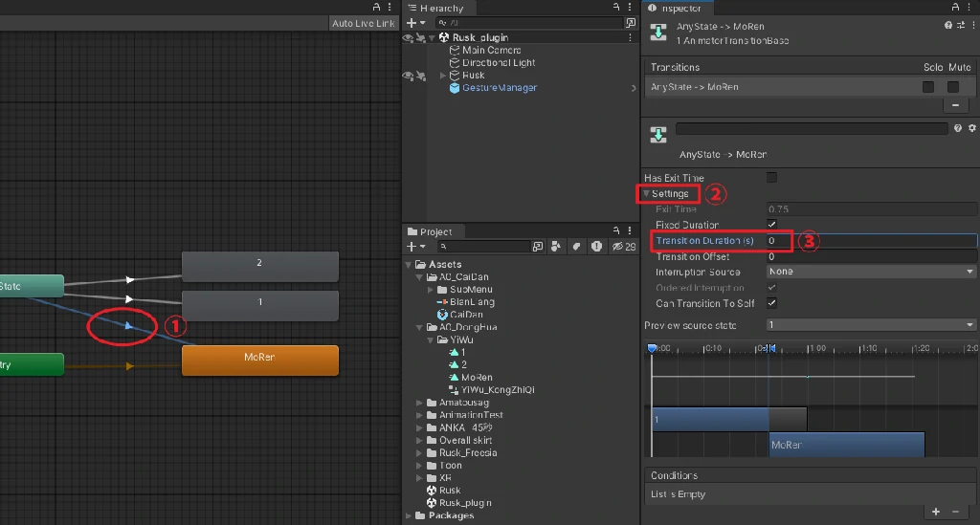Click the Transition Duration input field
980x525 pixels.
(x=871, y=241)
